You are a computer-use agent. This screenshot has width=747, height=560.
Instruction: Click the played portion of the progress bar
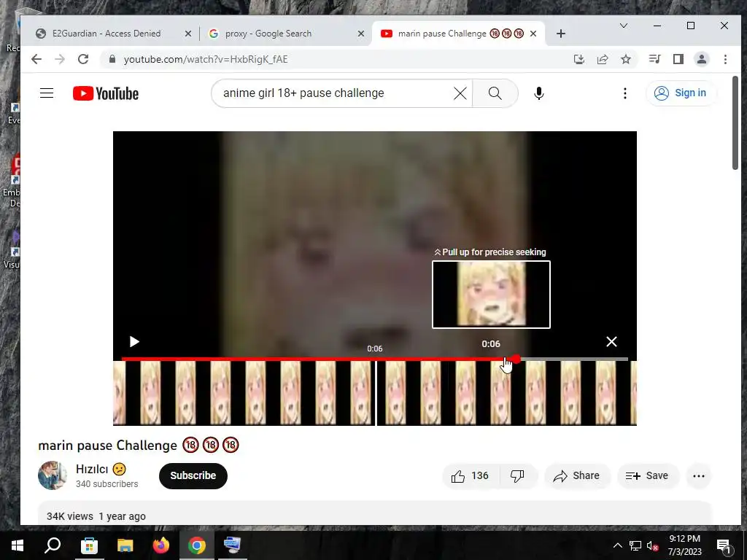tap(317, 359)
